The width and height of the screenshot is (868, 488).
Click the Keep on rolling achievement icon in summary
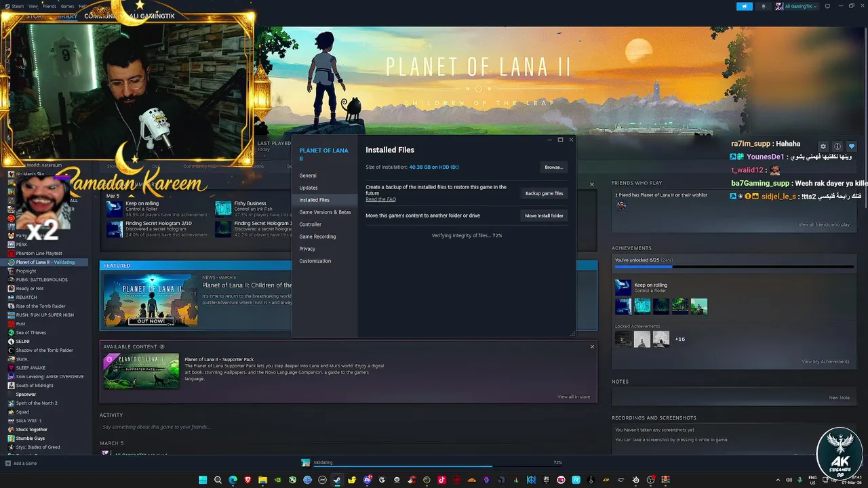(x=114, y=207)
